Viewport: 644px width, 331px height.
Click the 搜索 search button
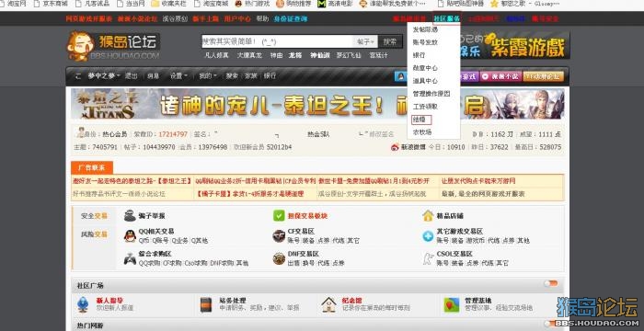(x=390, y=41)
